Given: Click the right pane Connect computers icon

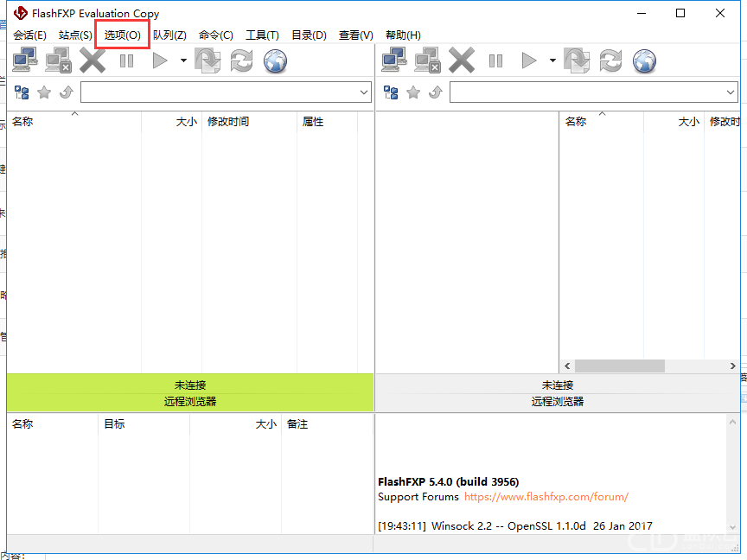Looking at the screenshot, I should [x=394, y=60].
